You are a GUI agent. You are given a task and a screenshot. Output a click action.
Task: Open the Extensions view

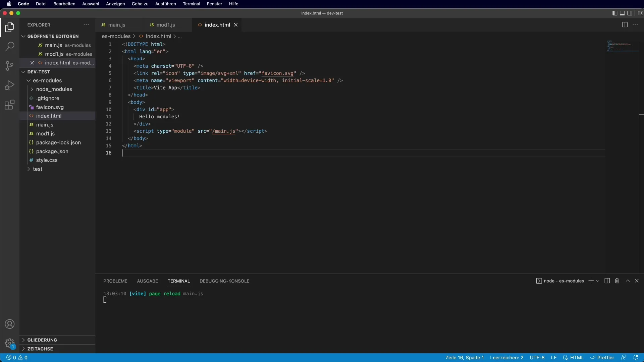[10, 105]
